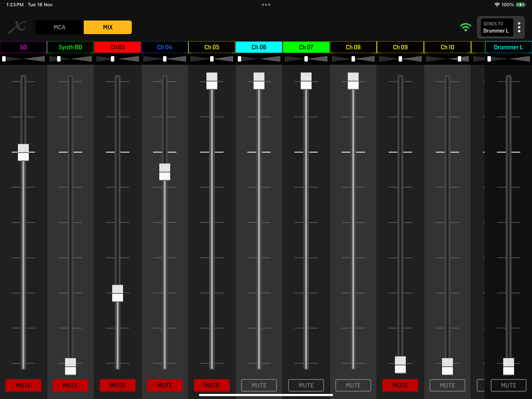532x399 pixels.
Task: Open the Sends To Drummer L selector
Action: tap(496, 27)
